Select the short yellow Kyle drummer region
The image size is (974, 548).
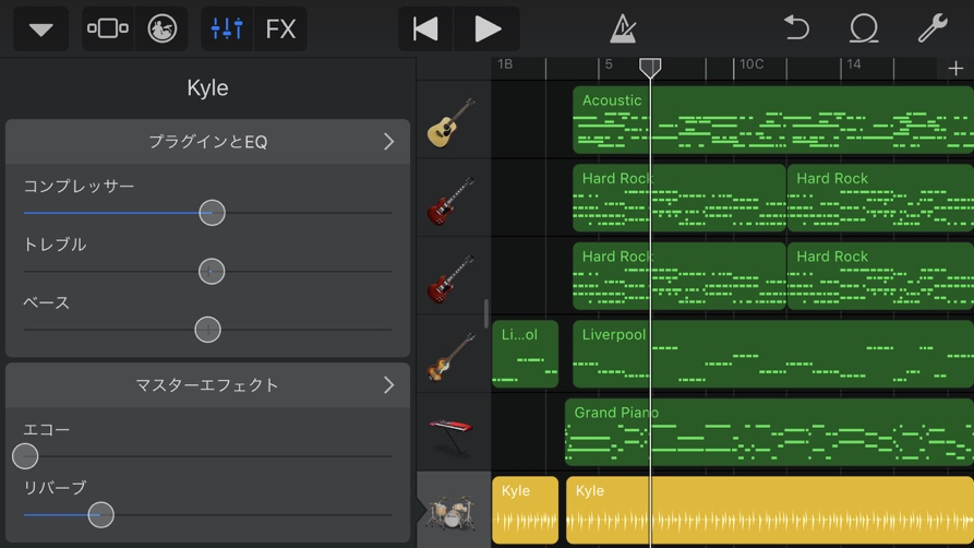(525, 511)
